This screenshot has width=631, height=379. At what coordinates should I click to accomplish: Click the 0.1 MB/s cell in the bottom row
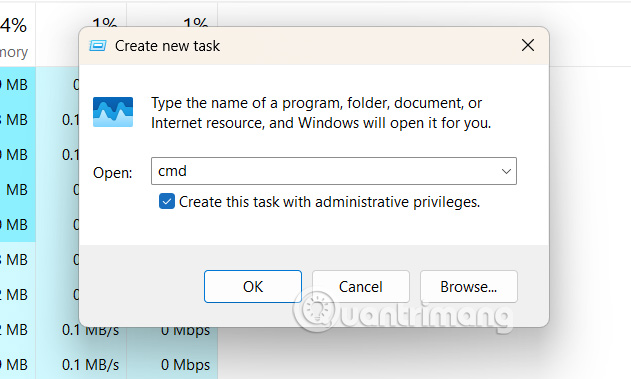pyautogui.click(x=91, y=365)
